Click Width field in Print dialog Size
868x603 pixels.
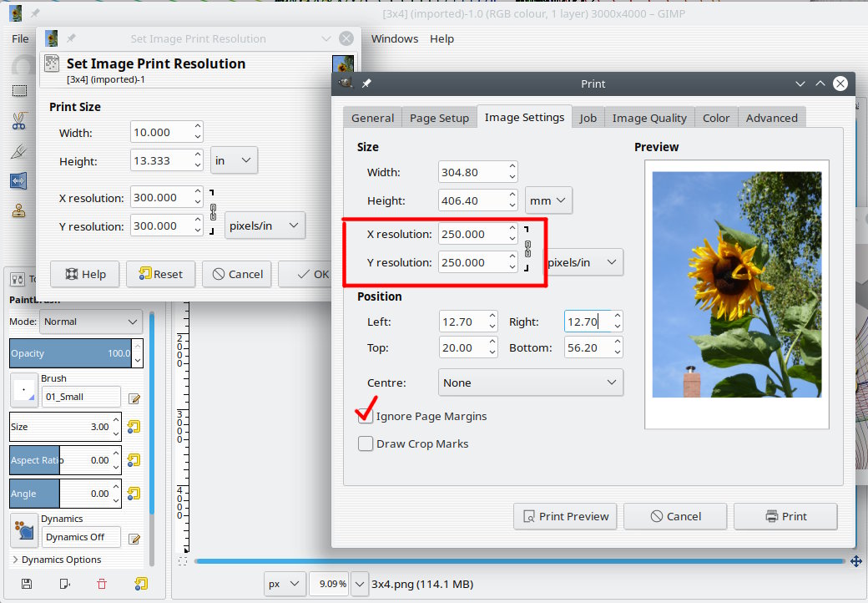(x=472, y=172)
